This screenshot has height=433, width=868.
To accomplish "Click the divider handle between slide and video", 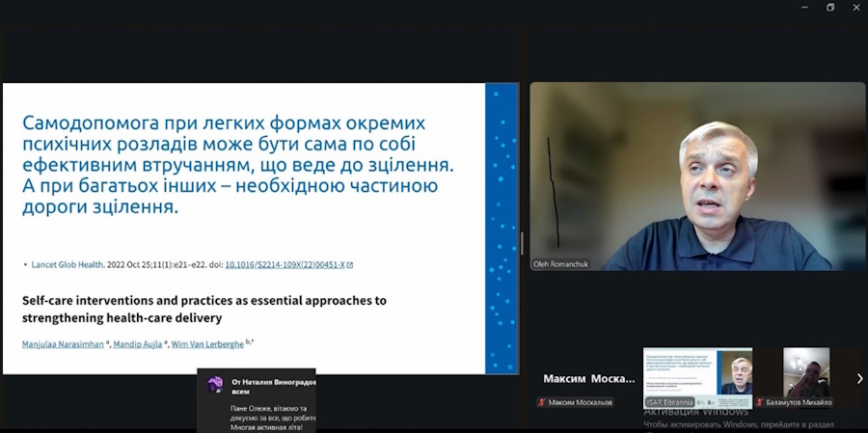I will [523, 241].
